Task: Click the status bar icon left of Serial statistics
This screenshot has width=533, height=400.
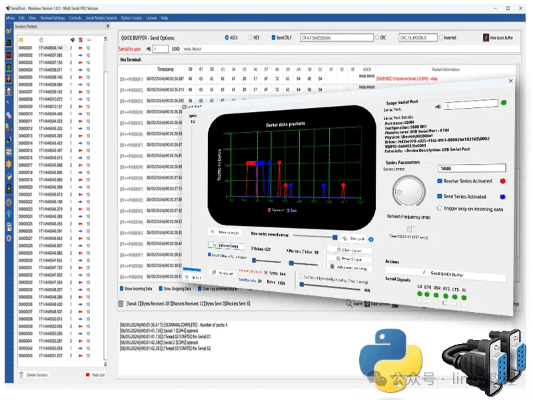Action: [x=121, y=303]
